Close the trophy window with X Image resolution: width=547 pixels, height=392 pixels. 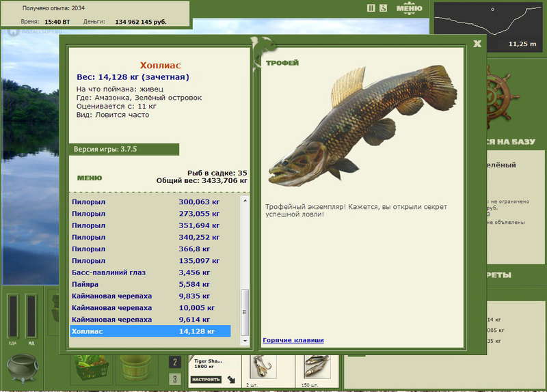pyautogui.click(x=477, y=44)
